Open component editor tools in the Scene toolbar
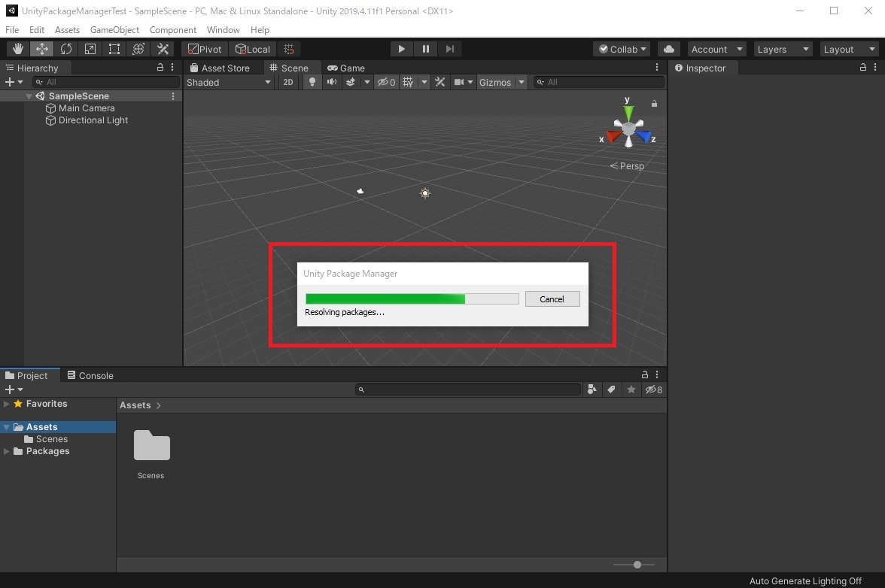This screenshot has height=588, width=885. (x=440, y=82)
